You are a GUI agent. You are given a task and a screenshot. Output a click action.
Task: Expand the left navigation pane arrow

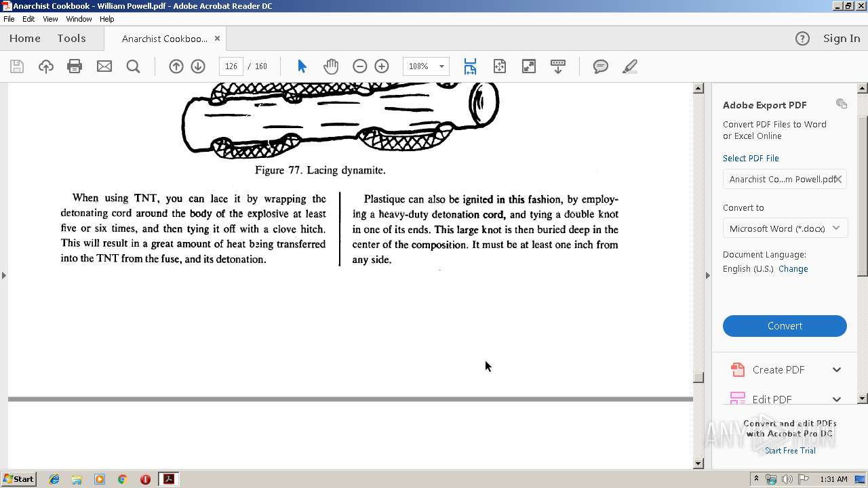pyautogui.click(x=3, y=275)
